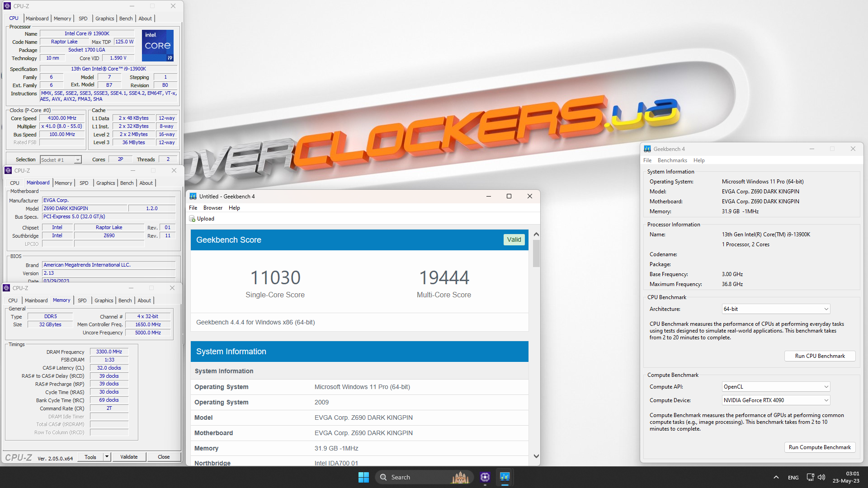The width and height of the screenshot is (868, 488).
Task: Switch to SPD tab in top CPU-Z window
Action: pyautogui.click(x=83, y=19)
